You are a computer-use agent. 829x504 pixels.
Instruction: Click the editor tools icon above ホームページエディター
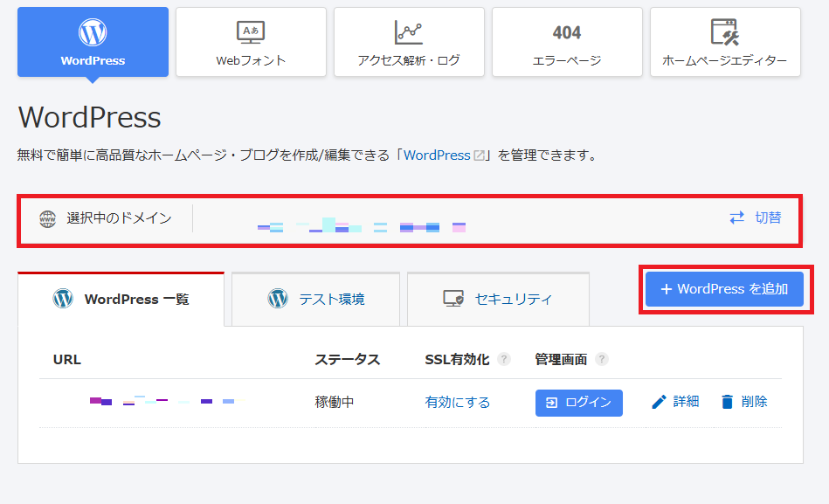725,32
